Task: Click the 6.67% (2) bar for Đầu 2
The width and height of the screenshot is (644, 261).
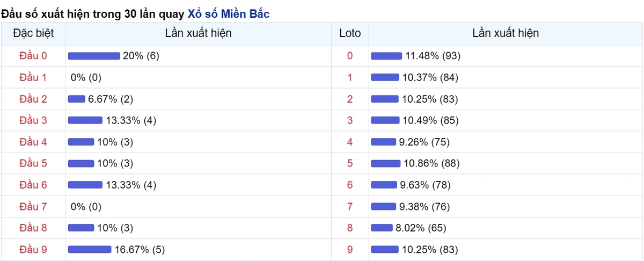Action: pyautogui.click(x=77, y=99)
